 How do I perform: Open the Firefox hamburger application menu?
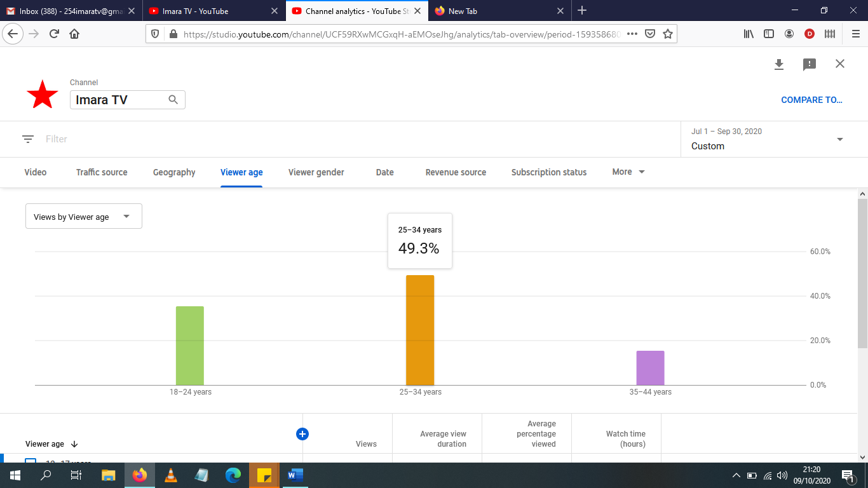pos(855,34)
